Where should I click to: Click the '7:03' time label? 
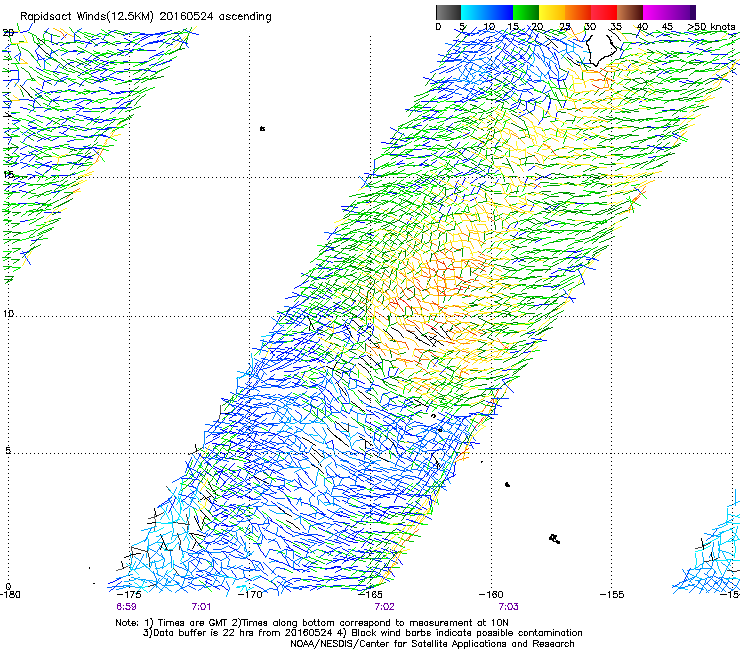[x=508, y=607]
